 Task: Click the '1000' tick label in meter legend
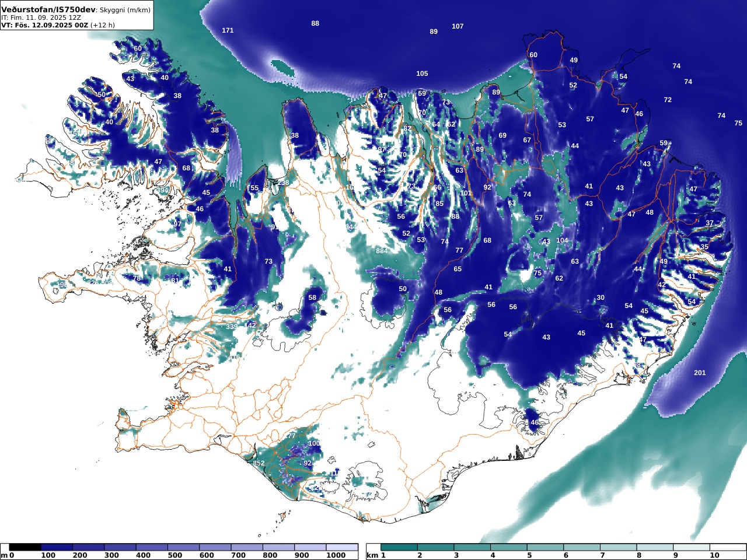tap(336, 555)
